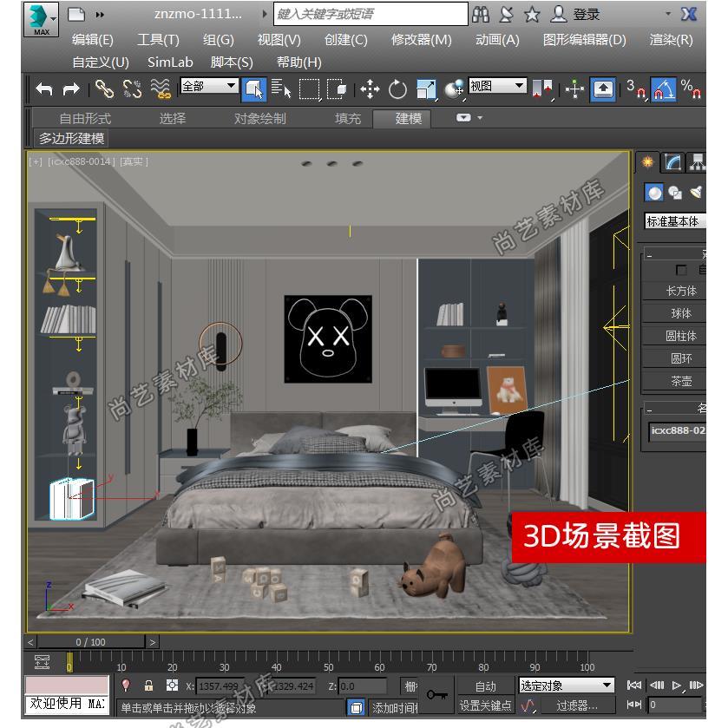
Task: Choose Rectangular Selection Region tool
Action: [309, 89]
